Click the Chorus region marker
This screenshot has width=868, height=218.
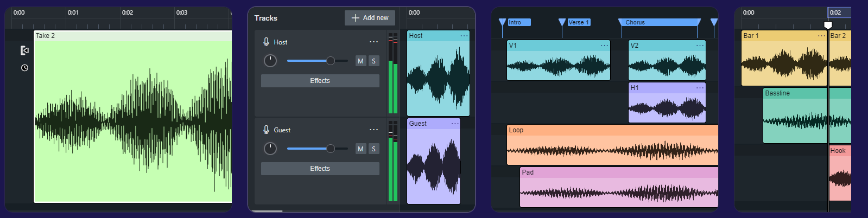pyautogui.click(x=660, y=22)
